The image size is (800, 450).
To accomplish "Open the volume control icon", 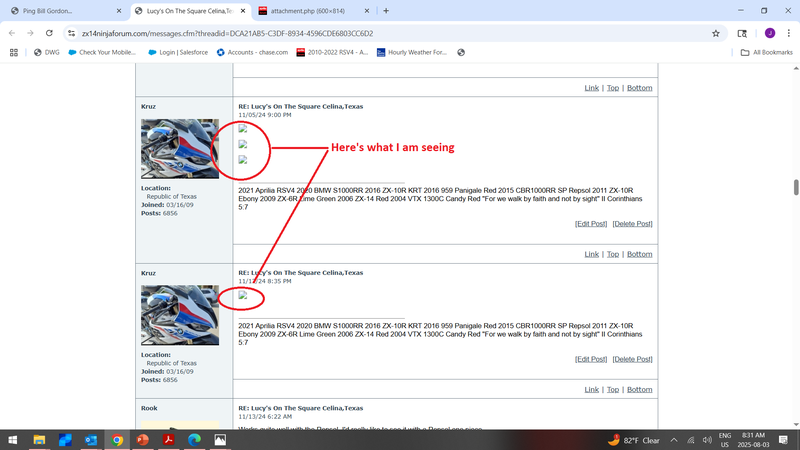I will pos(707,440).
